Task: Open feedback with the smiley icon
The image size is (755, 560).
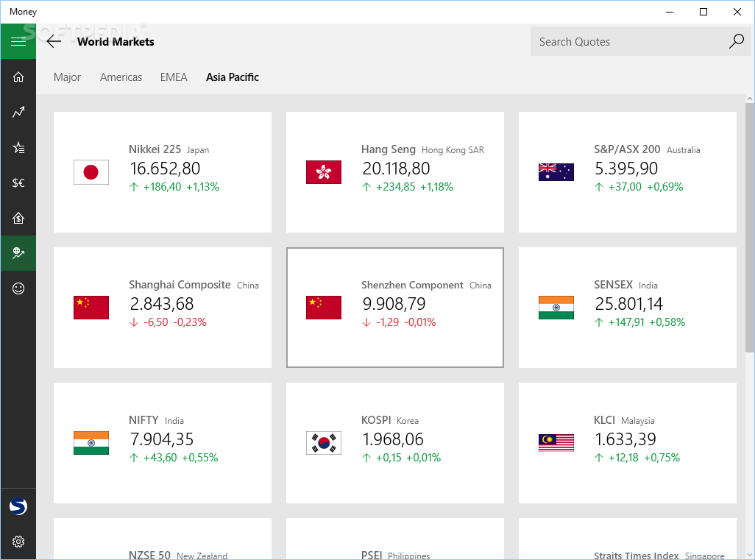Action: click(18, 288)
